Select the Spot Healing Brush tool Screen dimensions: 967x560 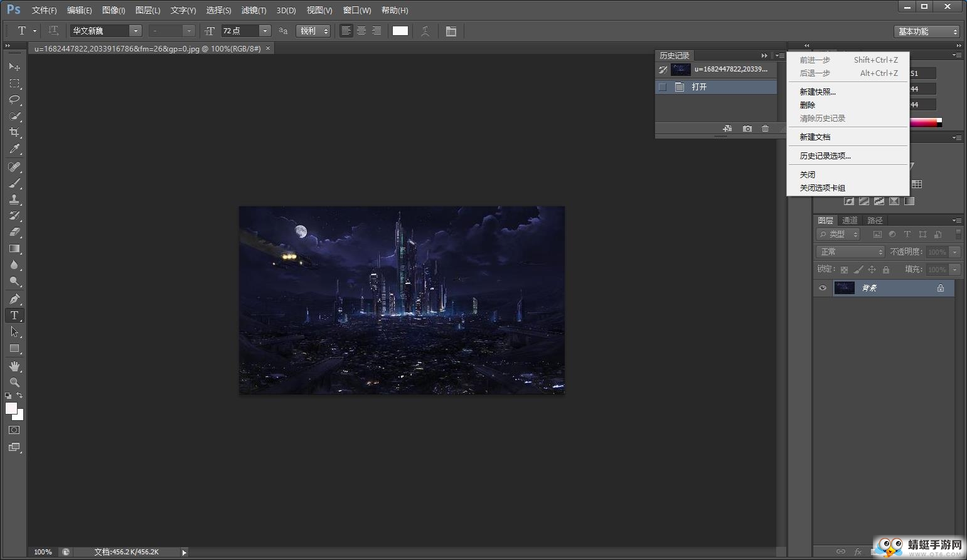point(14,167)
